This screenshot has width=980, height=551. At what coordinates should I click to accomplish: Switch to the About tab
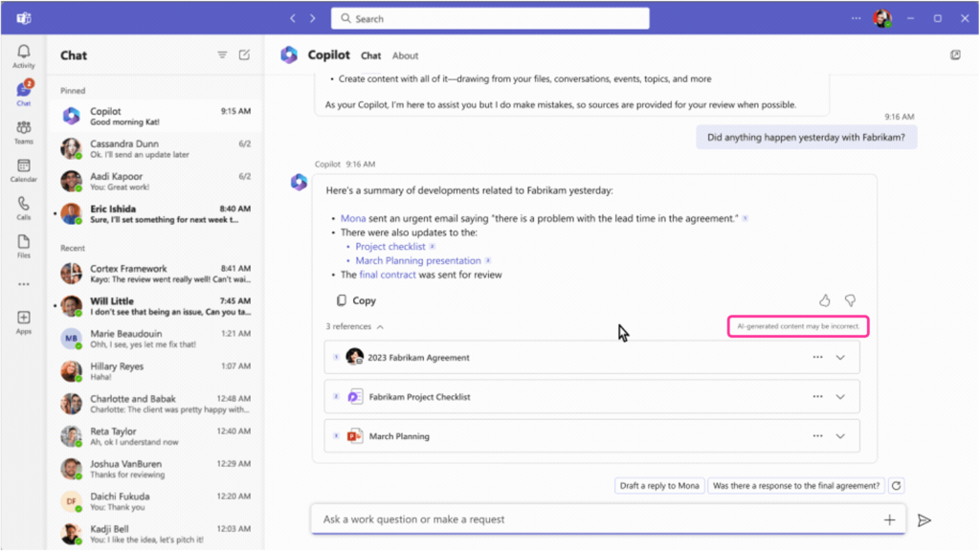coord(406,55)
